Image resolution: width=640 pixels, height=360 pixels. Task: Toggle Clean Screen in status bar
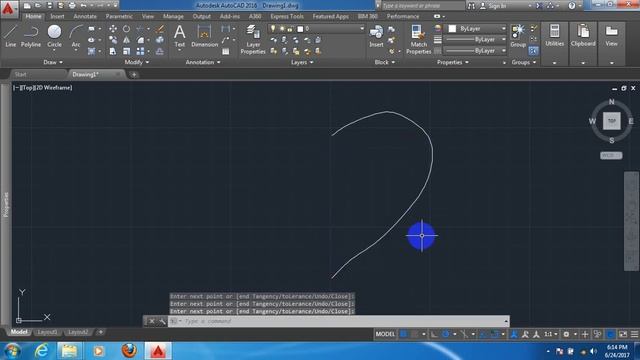623,334
